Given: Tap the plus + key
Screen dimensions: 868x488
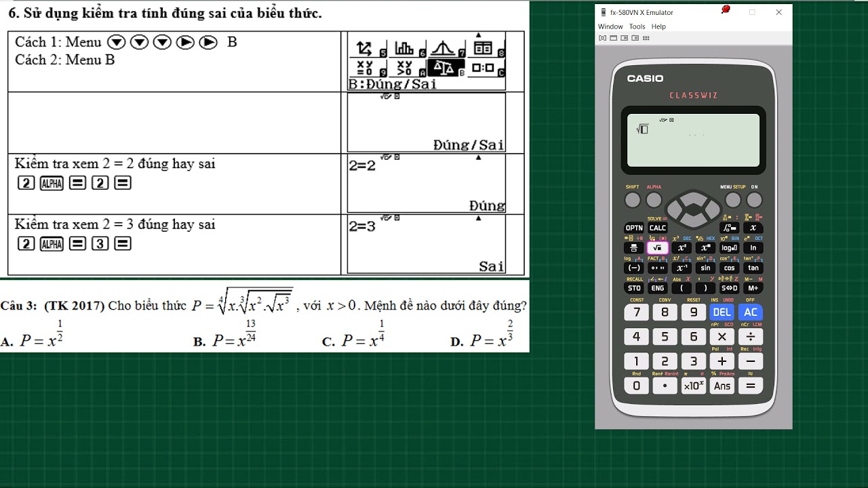Looking at the screenshot, I should [x=722, y=361].
